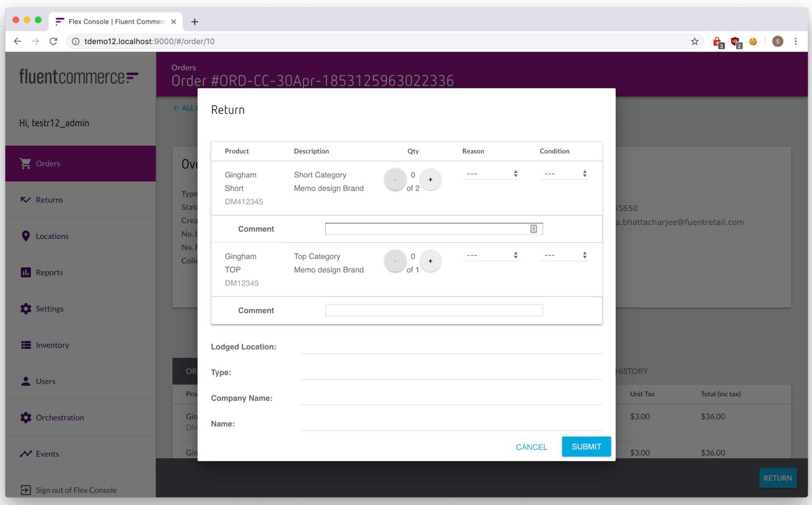Click the Settings gear icon

pyautogui.click(x=26, y=309)
